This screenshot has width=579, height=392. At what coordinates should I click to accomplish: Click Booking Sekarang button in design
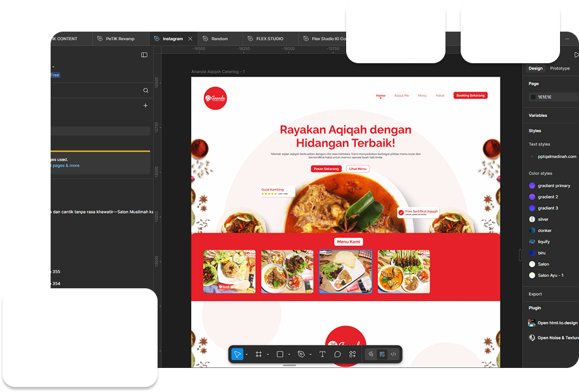point(470,95)
